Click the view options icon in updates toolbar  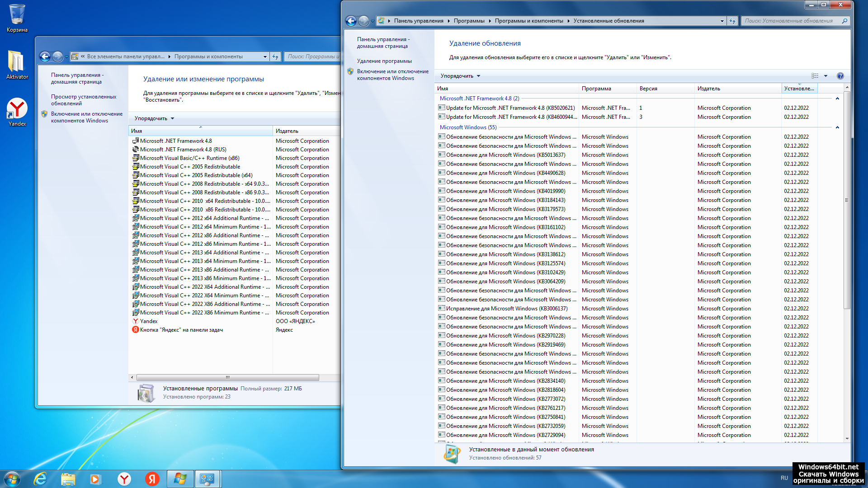tap(815, 76)
